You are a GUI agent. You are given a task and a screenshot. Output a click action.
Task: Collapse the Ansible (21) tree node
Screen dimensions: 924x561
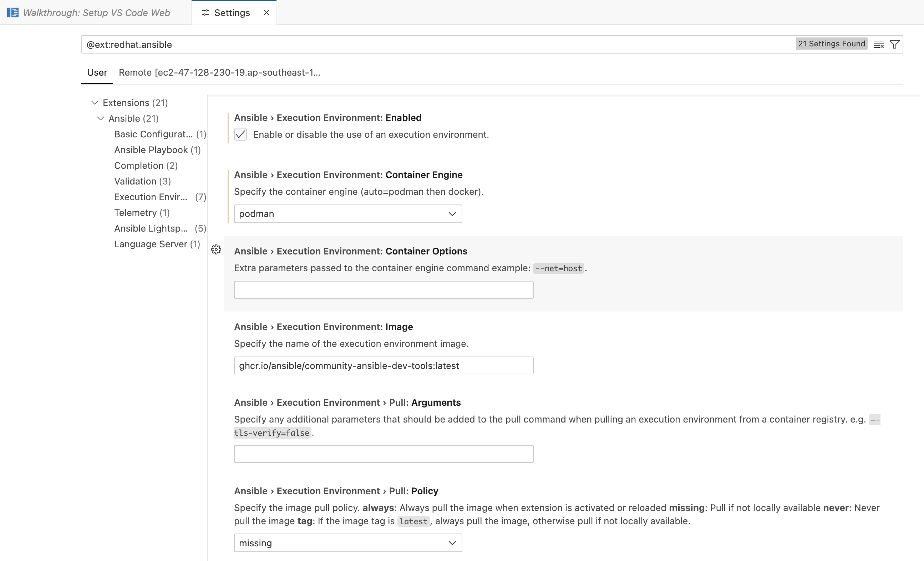click(101, 118)
